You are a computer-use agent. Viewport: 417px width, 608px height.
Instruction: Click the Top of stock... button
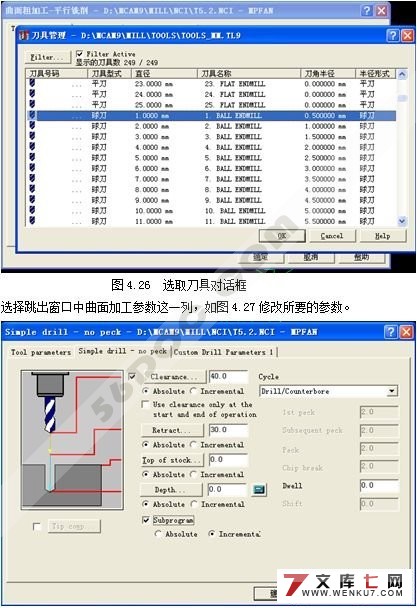click(x=172, y=460)
